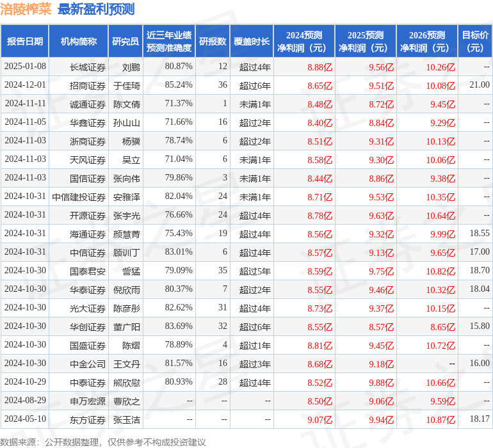The image size is (493, 448).
Task: Click researcher name 张宇光
Action: click(x=127, y=216)
